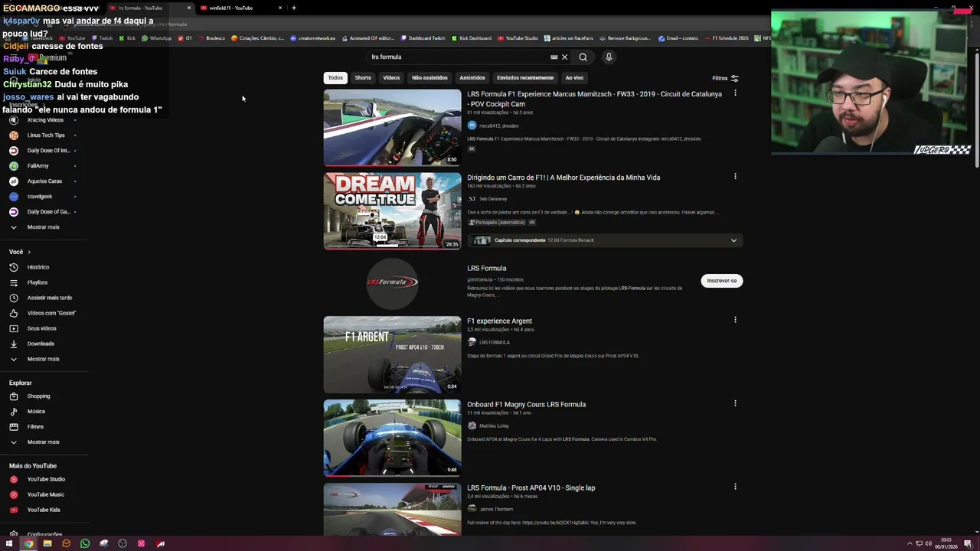Open Shopping in Explorar
This screenshot has width=980, height=551.
click(38, 396)
